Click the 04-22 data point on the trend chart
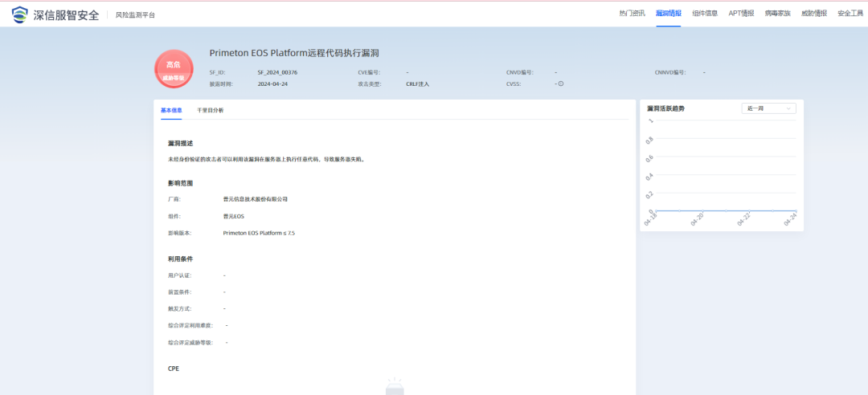 750,211
